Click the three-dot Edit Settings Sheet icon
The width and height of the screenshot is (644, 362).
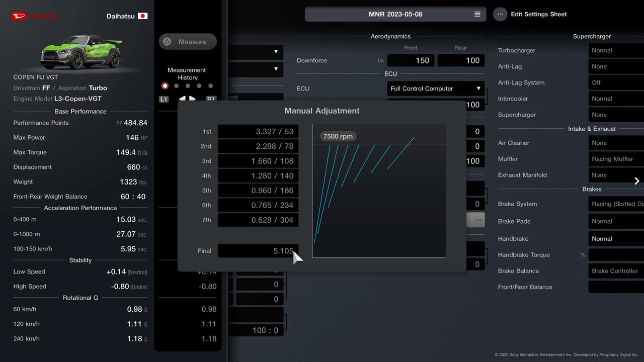[x=500, y=14]
